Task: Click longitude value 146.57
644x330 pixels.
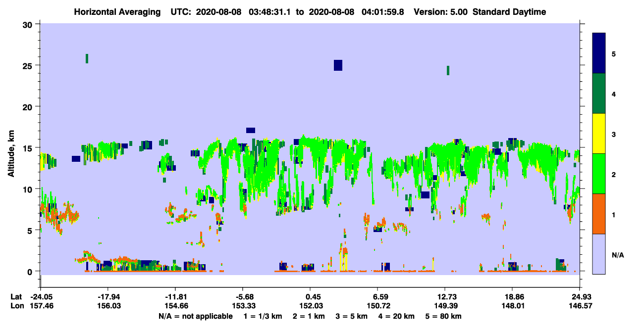Action: [580, 306]
